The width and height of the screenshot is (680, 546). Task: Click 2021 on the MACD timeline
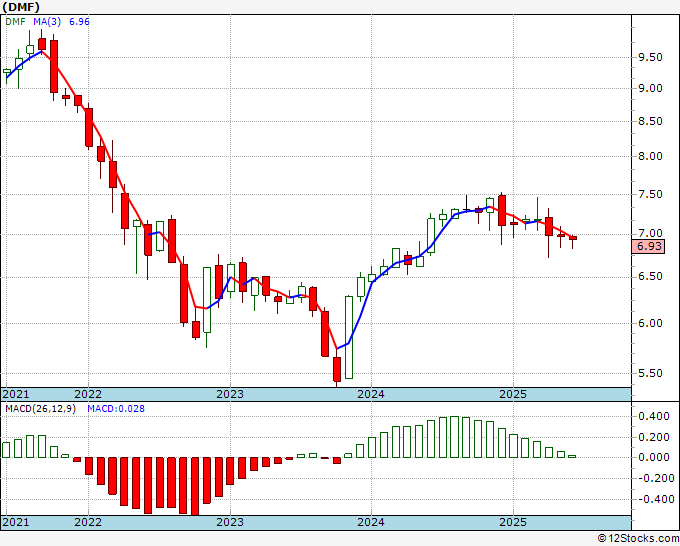(x=16, y=522)
